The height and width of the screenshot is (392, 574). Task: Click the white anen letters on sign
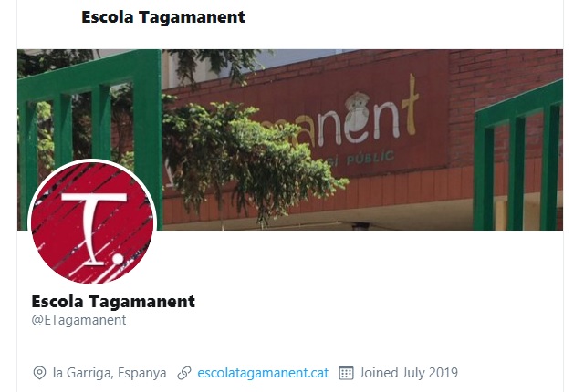(x=351, y=122)
